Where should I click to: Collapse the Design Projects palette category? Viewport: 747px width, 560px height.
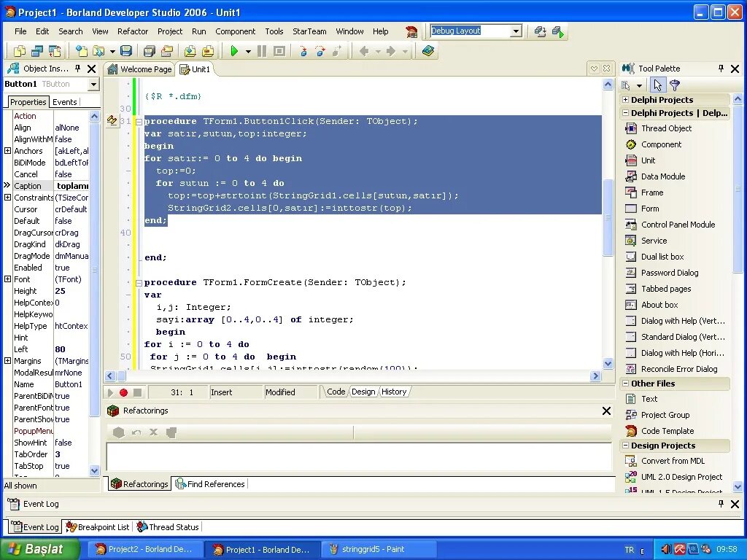click(625, 446)
